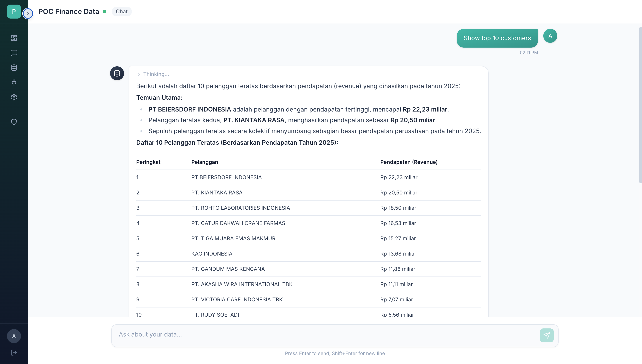The height and width of the screenshot is (364, 642).
Task: Open the plug connections icon in sidebar
Action: coord(14,82)
